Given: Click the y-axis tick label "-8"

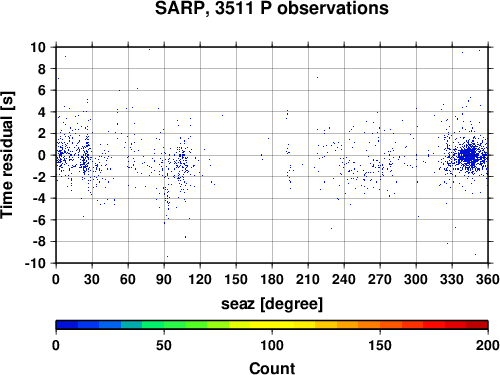Looking at the screenshot, I should [39, 242].
